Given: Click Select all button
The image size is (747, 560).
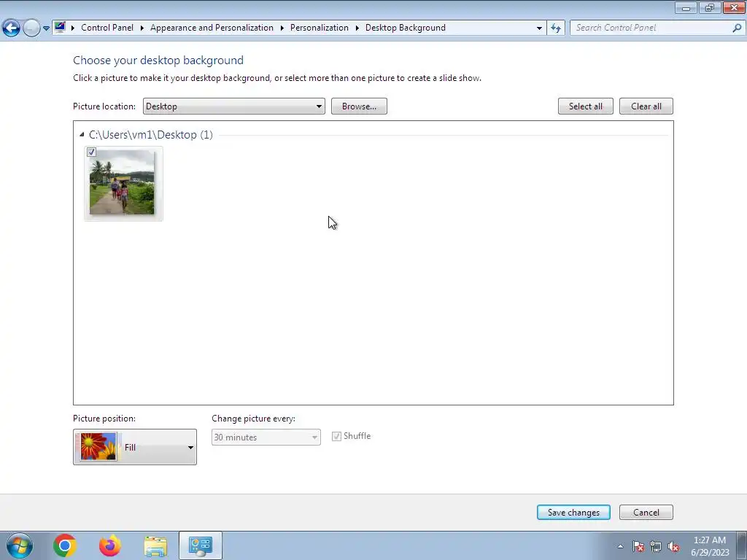Looking at the screenshot, I should [x=586, y=106].
